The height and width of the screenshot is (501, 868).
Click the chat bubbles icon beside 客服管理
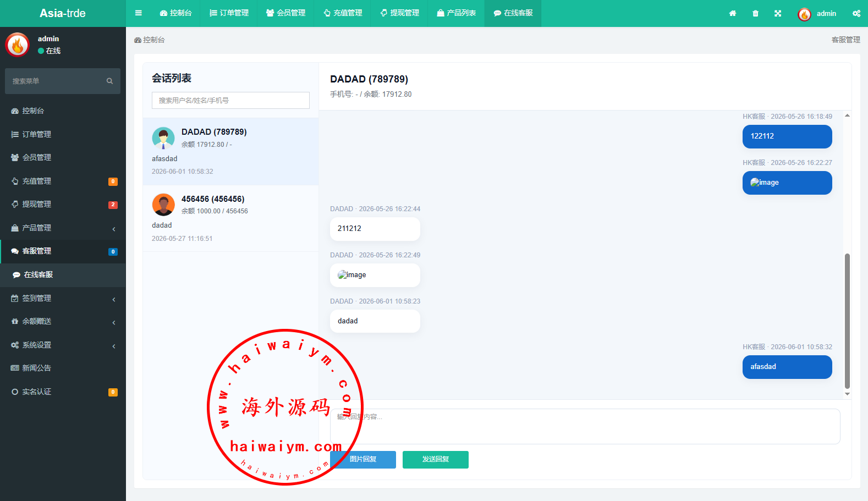click(x=15, y=251)
